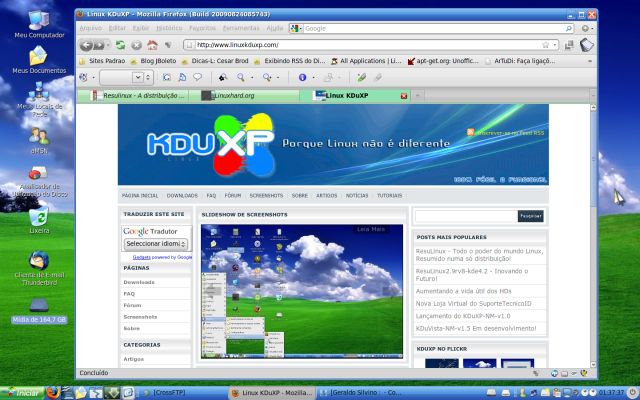This screenshot has width=640, height=400.
Task: Open Meus Documentos desktop folder icon
Action: coord(39,60)
